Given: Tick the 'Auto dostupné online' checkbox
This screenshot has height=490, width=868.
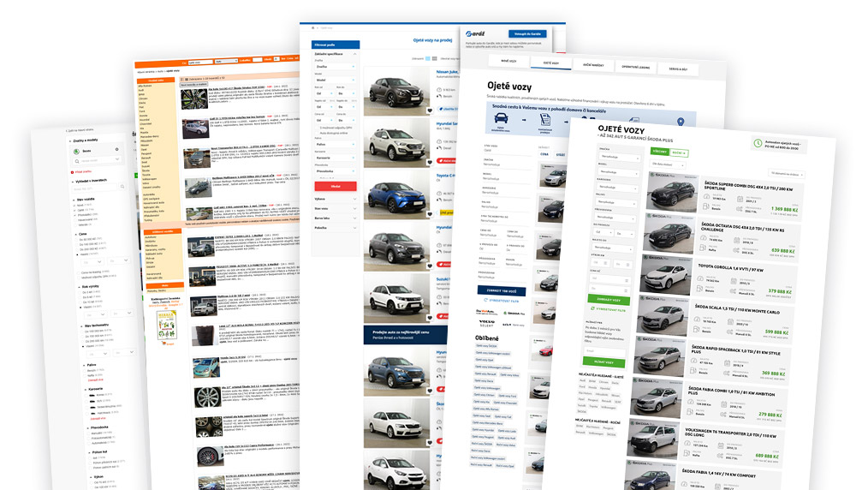Looking at the screenshot, I should pyautogui.click(x=317, y=134).
